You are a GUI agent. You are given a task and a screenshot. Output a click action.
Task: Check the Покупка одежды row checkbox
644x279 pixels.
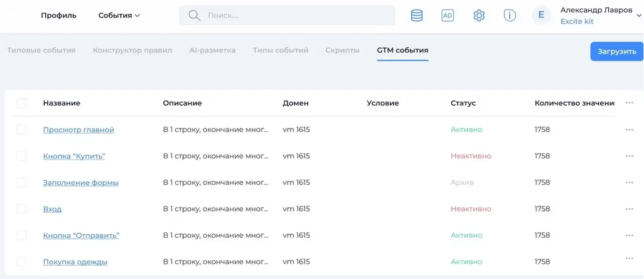click(22, 262)
